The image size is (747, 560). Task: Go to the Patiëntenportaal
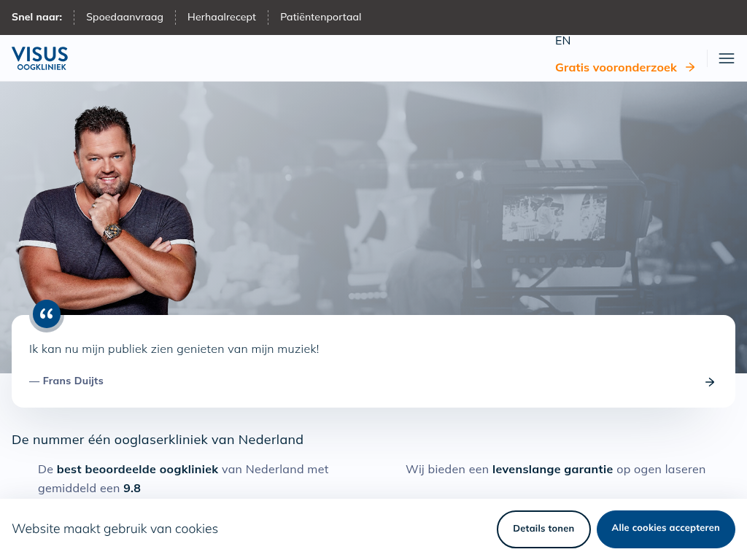click(x=321, y=17)
